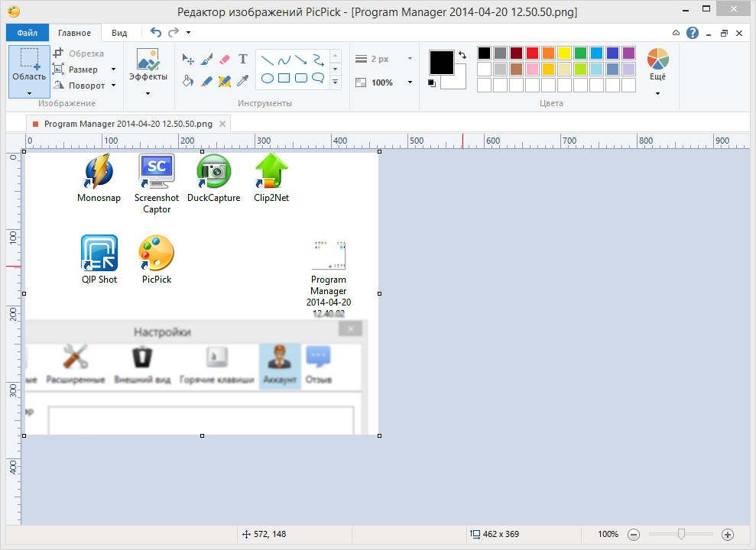The image size is (756, 550).
Task: Undo the last action
Action: pos(155,32)
